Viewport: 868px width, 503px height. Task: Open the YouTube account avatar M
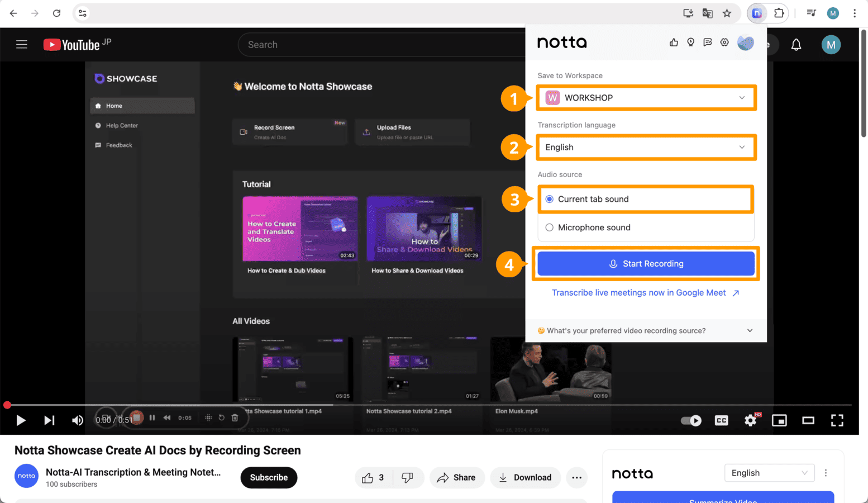tap(831, 45)
